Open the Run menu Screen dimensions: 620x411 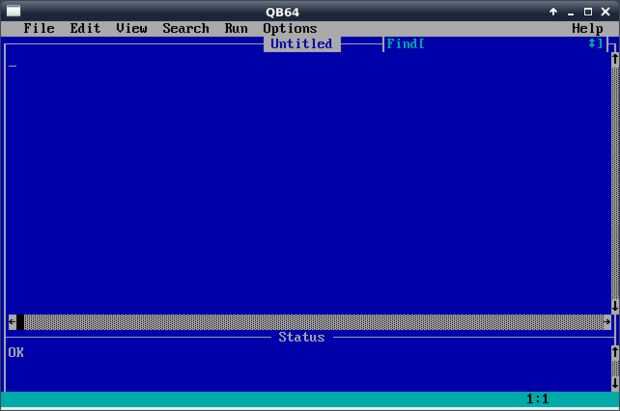[x=236, y=28]
